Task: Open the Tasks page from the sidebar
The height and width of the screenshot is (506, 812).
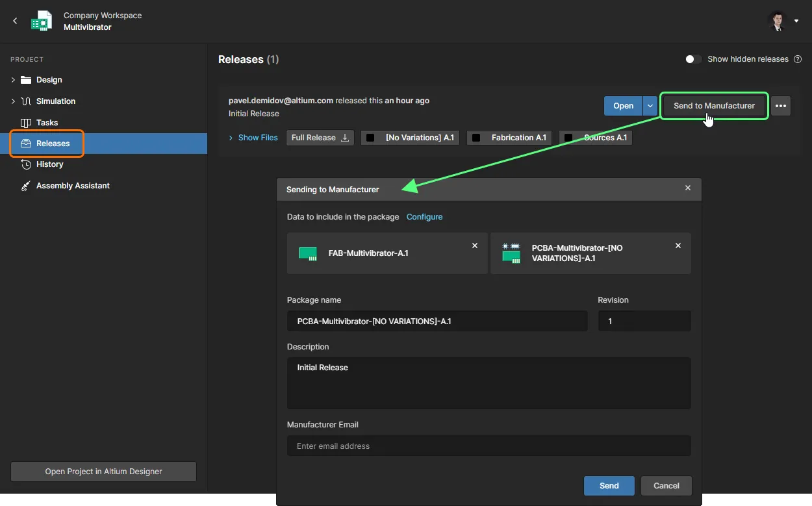Action: (x=39, y=123)
